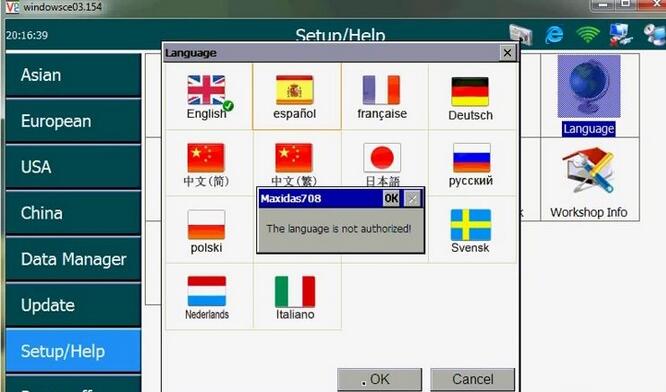Open the Data Manager menu item

(73, 259)
